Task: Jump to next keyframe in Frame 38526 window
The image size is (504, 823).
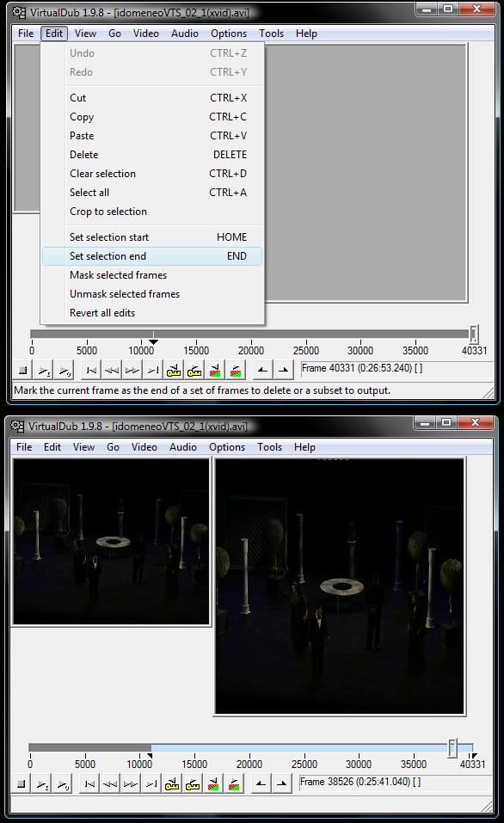Action: (193, 784)
